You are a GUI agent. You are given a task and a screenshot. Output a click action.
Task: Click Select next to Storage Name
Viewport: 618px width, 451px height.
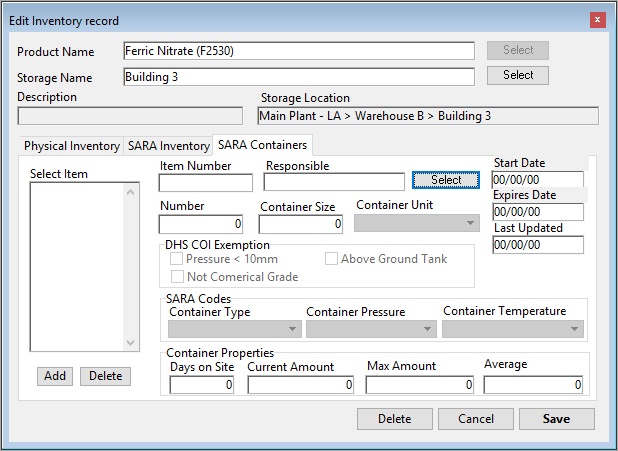tap(518, 75)
